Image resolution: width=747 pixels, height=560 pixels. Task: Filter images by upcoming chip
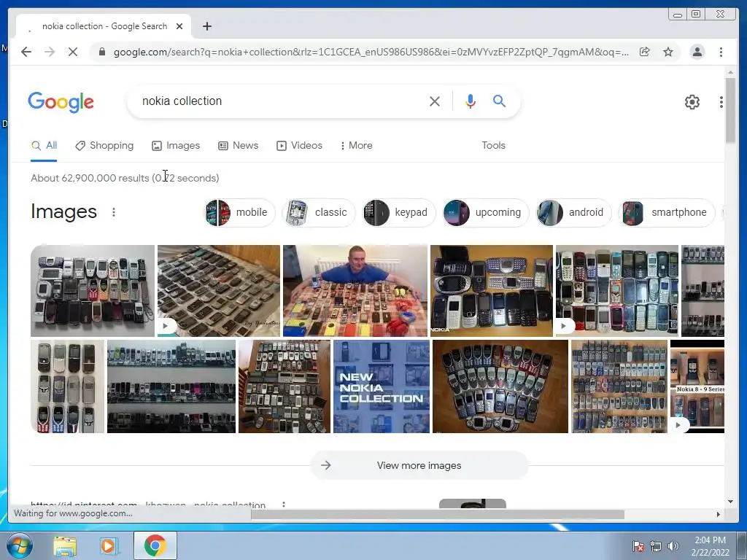pyautogui.click(x=485, y=212)
